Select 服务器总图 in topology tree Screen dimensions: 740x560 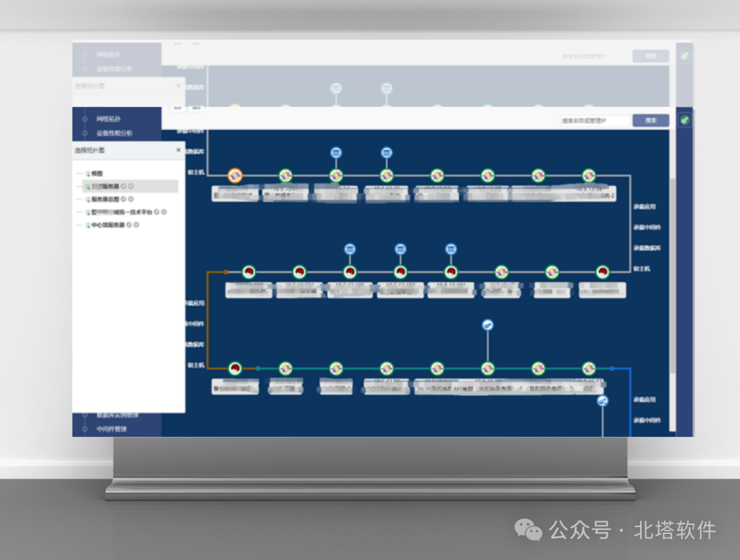pos(105,199)
